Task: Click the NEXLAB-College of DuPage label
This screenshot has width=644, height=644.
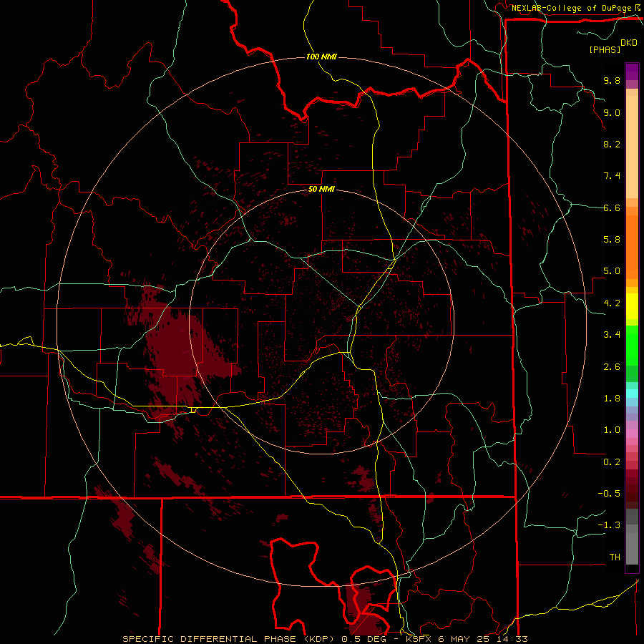Action: (572, 8)
